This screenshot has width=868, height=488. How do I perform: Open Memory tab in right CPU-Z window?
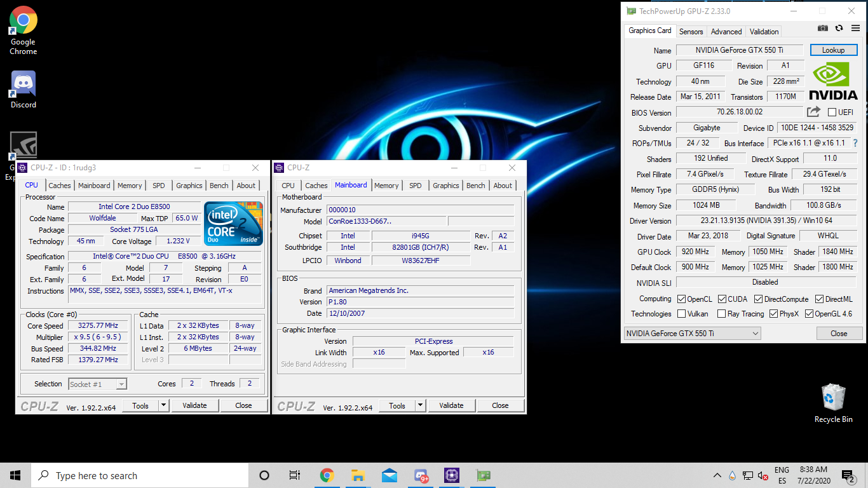pos(386,186)
